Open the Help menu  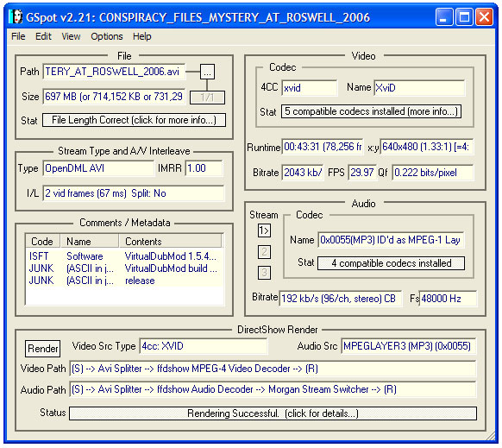[141, 36]
